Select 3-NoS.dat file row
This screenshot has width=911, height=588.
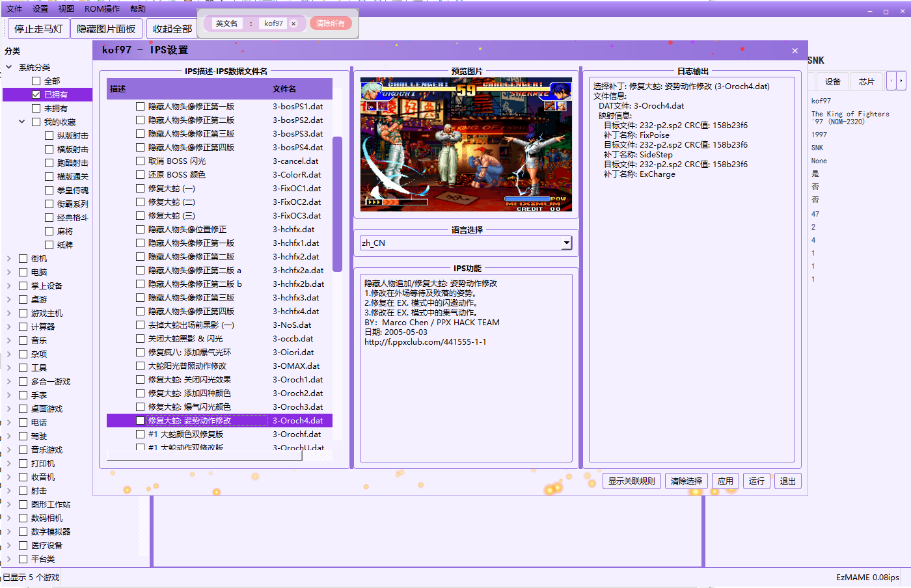(220, 325)
